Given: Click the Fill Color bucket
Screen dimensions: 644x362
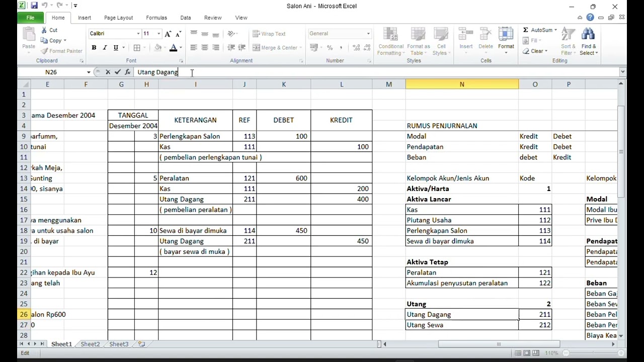Looking at the screenshot, I should (158, 48).
